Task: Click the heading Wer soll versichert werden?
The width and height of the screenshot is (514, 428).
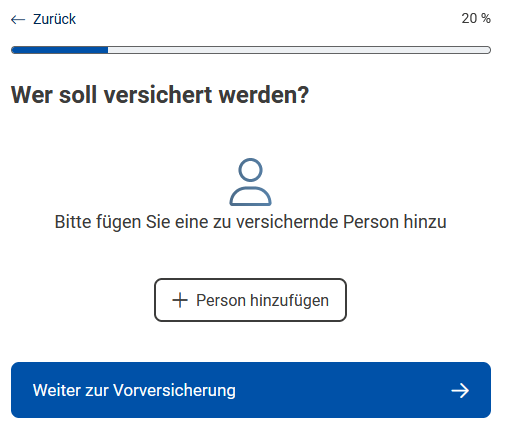Action: 160,95
